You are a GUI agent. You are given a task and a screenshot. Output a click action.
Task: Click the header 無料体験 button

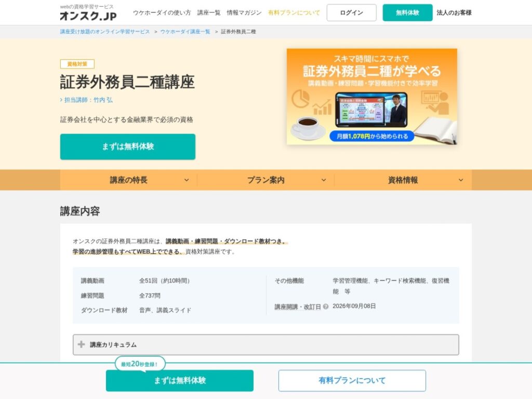[x=407, y=12]
